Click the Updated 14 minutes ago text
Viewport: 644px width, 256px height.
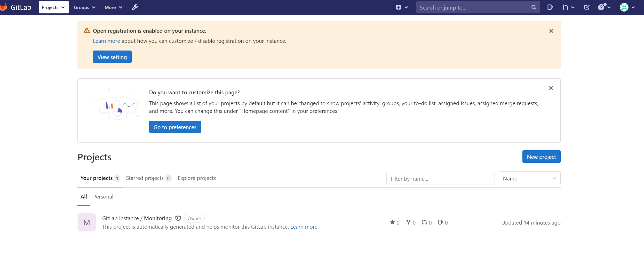[531, 223]
